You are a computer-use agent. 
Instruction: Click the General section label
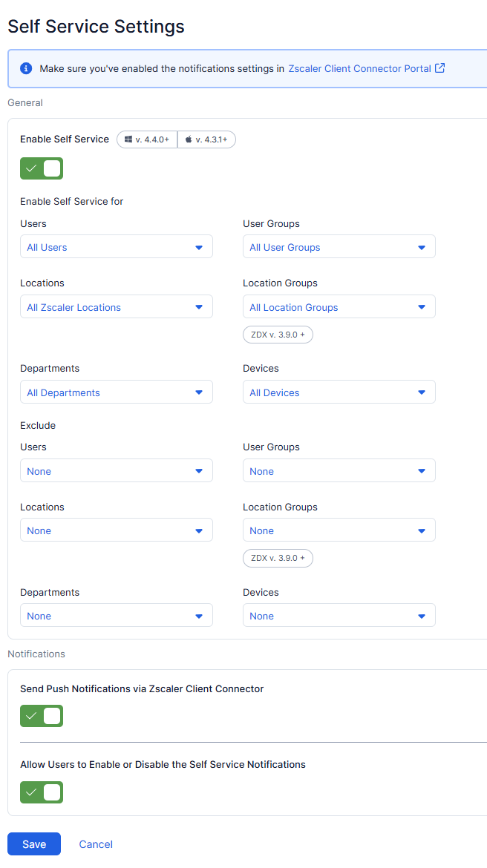[x=25, y=102]
